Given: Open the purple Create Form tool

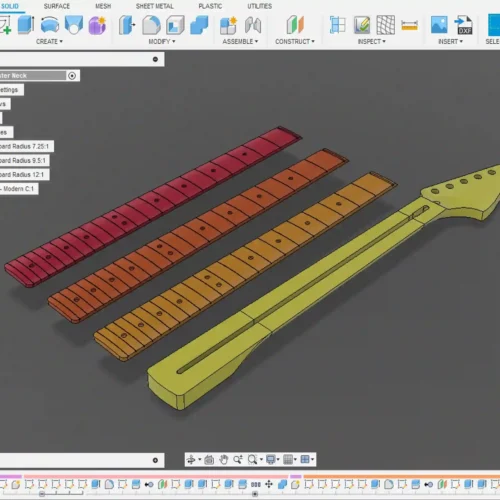Looking at the screenshot, I should click(x=97, y=25).
